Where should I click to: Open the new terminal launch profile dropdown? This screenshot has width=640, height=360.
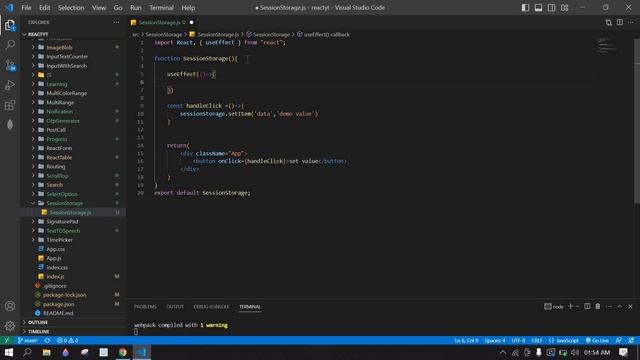click(577, 307)
